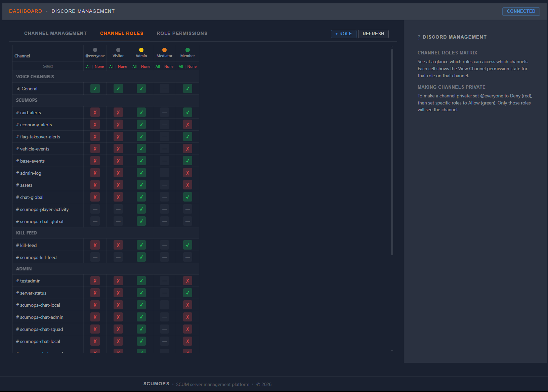
Task: Toggle @everyone neutral on scumops-player-activity
Action: pos(95,209)
